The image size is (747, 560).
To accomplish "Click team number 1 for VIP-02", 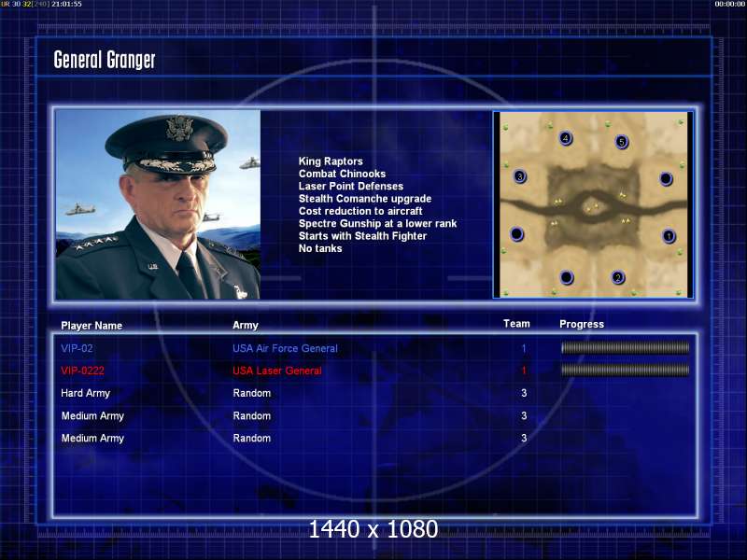I will click(x=524, y=348).
